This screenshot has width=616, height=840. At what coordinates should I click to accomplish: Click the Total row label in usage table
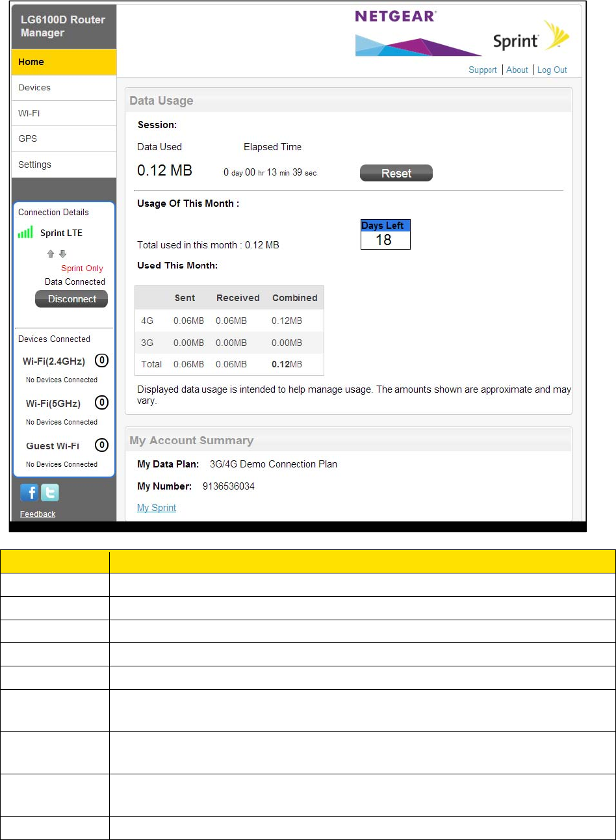point(151,364)
